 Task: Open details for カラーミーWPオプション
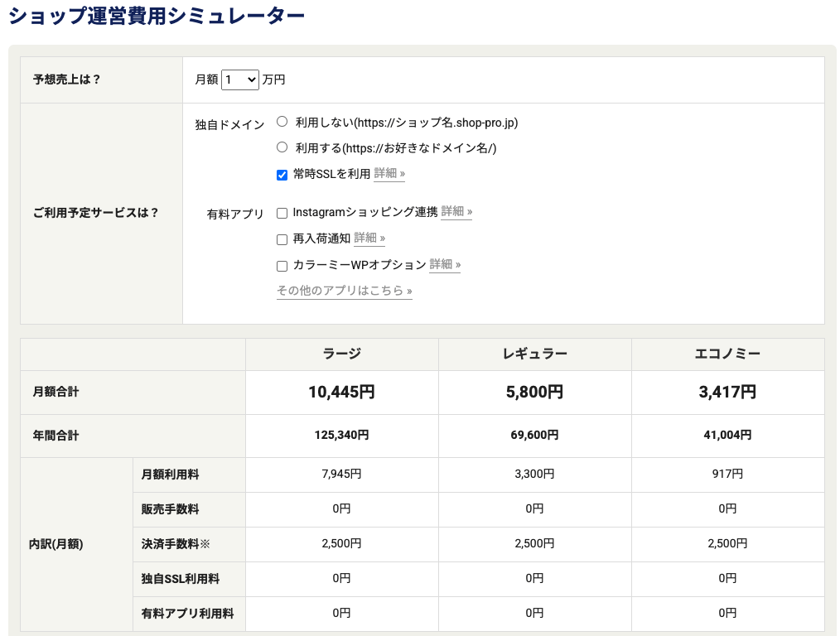click(444, 264)
